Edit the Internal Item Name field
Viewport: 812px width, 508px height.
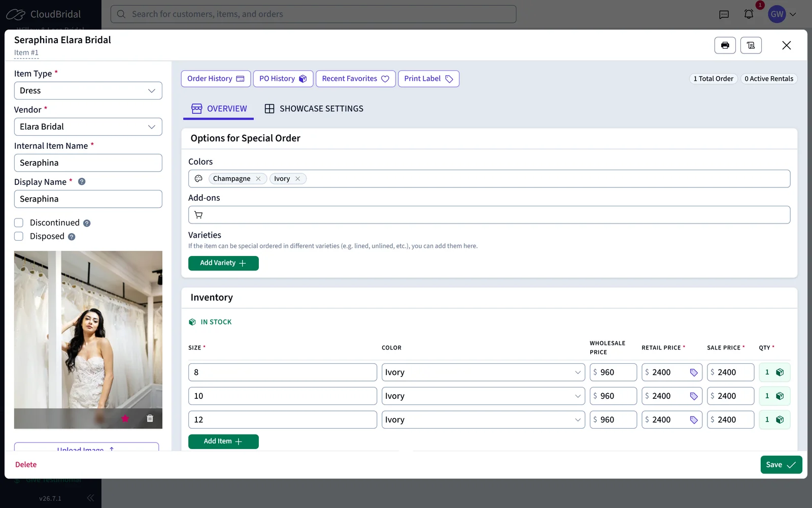pyautogui.click(x=88, y=163)
